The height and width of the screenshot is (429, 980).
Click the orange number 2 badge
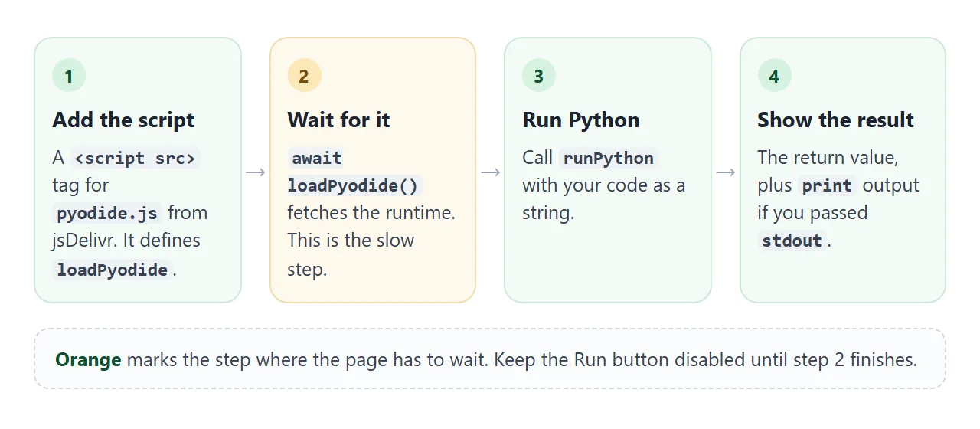(x=304, y=76)
